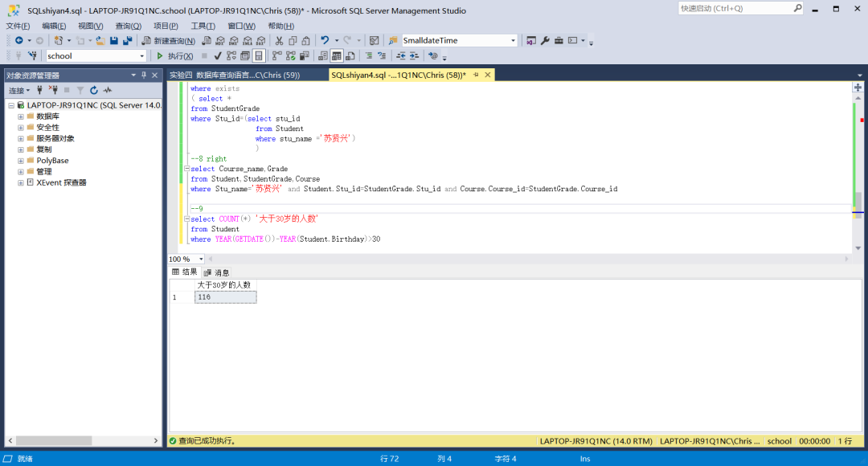Refresh the Object Explorer tree
The image size is (868, 466).
(94, 91)
